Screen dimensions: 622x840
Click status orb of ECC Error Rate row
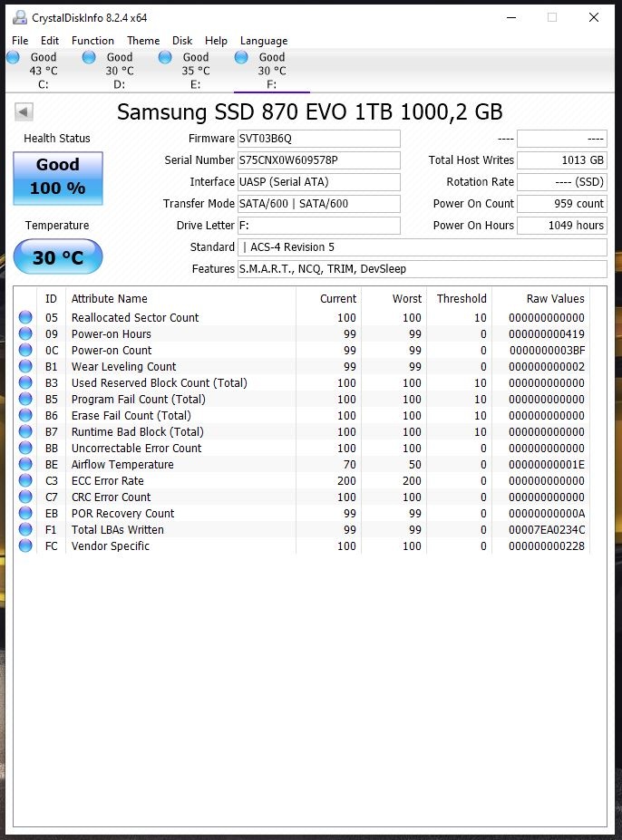click(x=25, y=480)
